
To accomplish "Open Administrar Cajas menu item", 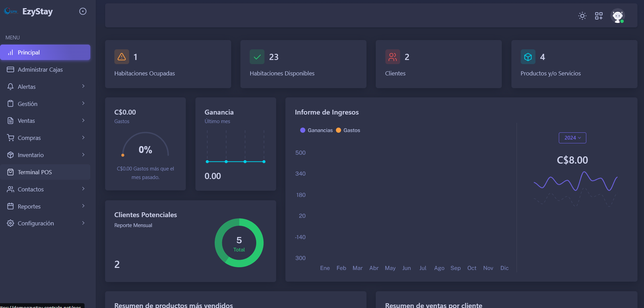I will click(40, 70).
